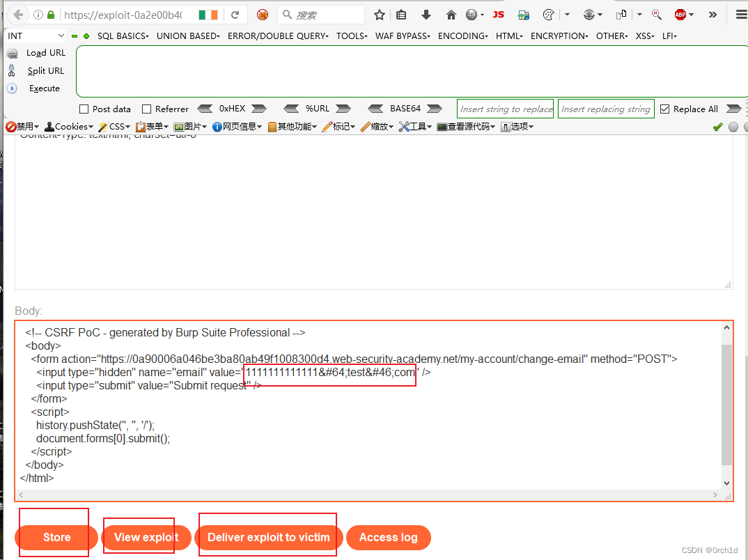Click the %URL decode left arrow
This screenshot has width=748, height=560.
click(292, 109)
